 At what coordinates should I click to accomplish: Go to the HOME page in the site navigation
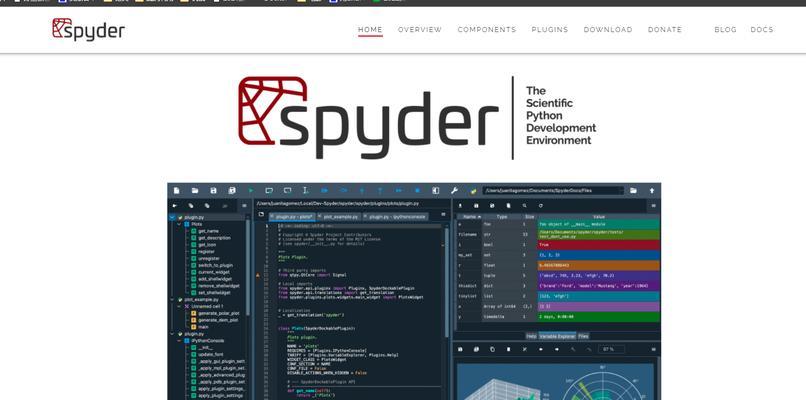tap(370, 29)
